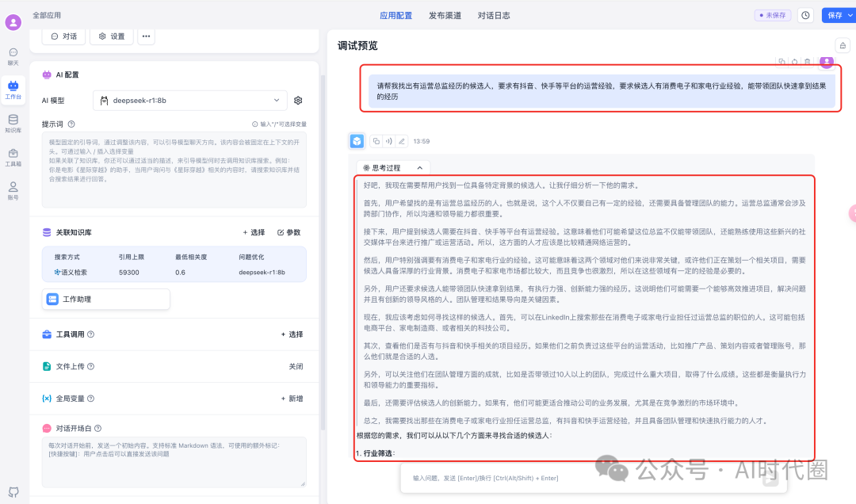856x504 pixels.
Task: Open version history clock icon
Action: (x=805, y=15)
